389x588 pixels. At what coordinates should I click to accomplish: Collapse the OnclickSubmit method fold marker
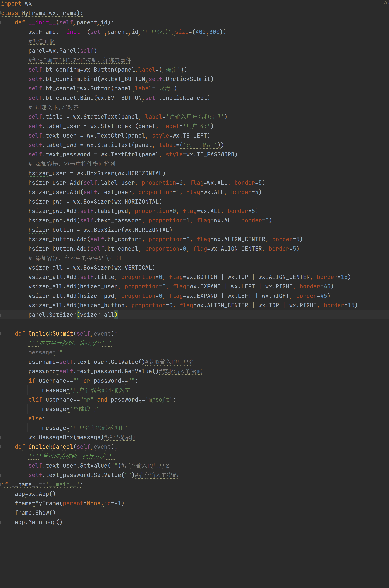(x=0, y=334)
